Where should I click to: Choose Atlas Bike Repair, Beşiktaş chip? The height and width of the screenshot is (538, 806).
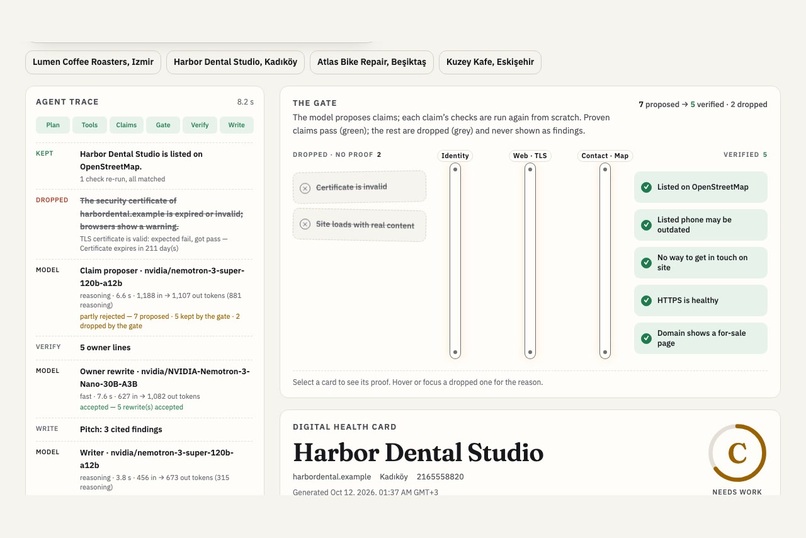(x=372, y=62)
